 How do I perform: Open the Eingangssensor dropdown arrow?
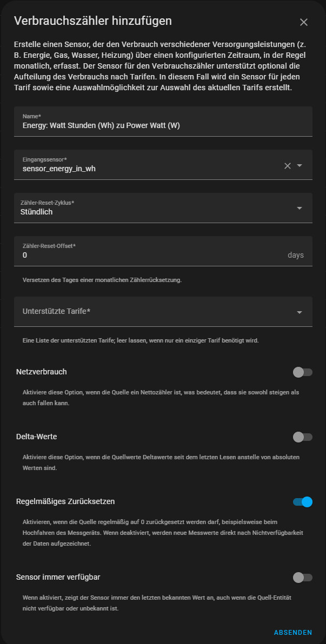pos(300,166)
